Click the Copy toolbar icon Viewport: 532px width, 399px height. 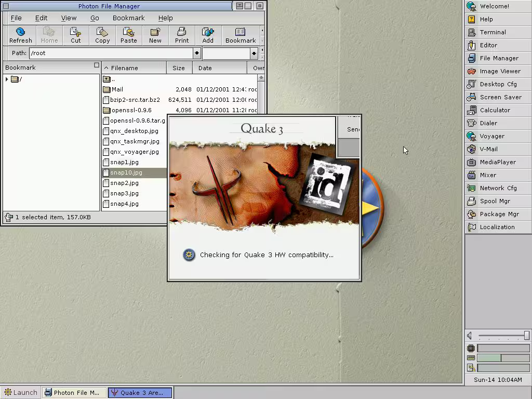pyautogui.click(x=102, y=35)
